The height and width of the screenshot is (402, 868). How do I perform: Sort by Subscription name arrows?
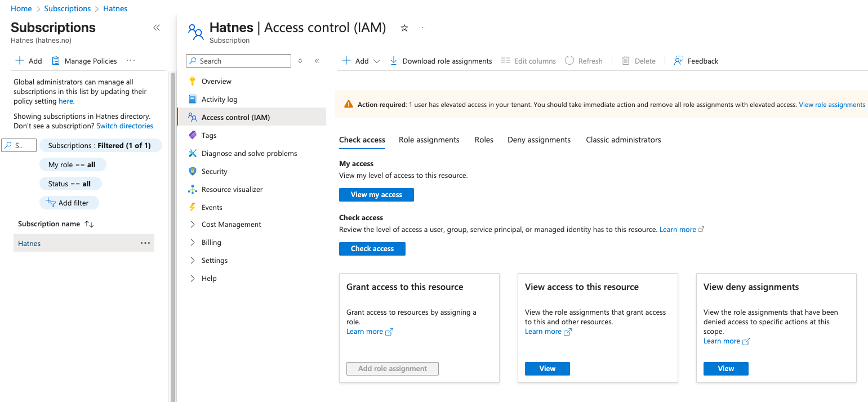point(89,224)
